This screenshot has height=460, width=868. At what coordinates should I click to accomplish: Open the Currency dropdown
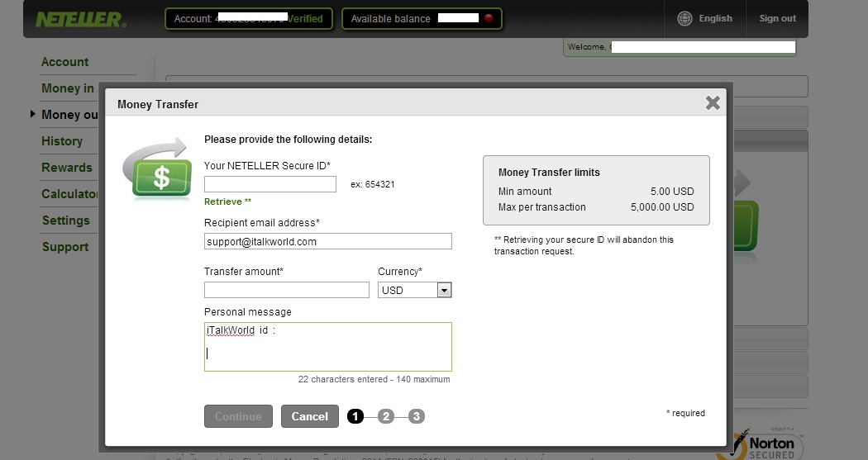pyautogui.click(x=444, y=290)
